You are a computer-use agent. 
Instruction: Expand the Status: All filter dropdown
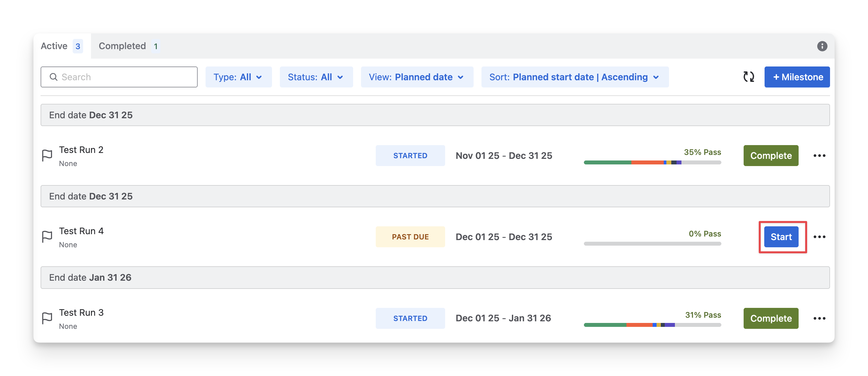316,77
